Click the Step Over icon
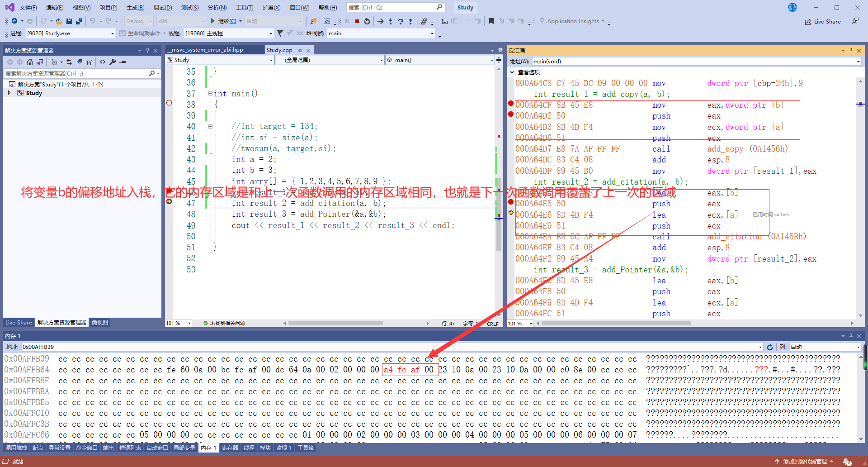 coord(401,21)
